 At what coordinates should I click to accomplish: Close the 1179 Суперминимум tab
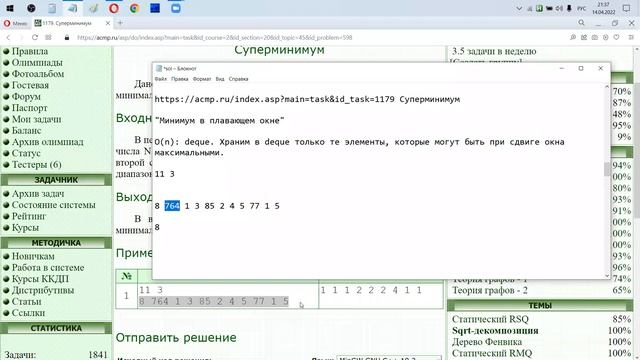pos(108,23)
